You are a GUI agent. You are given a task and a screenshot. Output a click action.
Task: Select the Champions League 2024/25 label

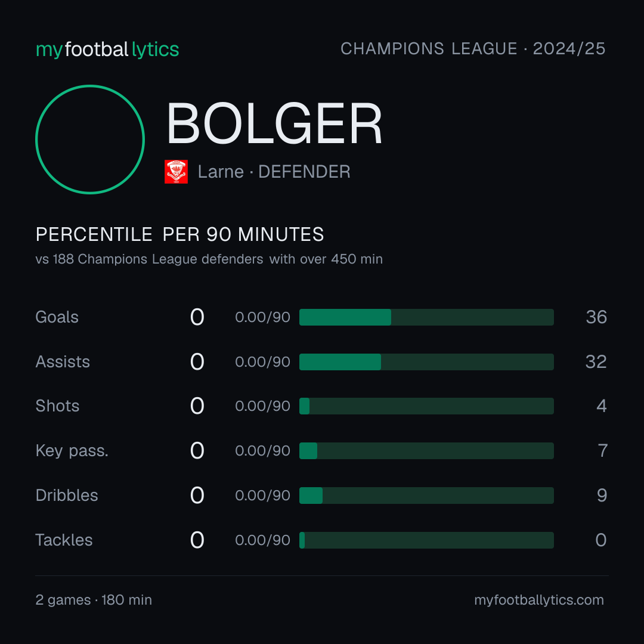tap(473, 48)
